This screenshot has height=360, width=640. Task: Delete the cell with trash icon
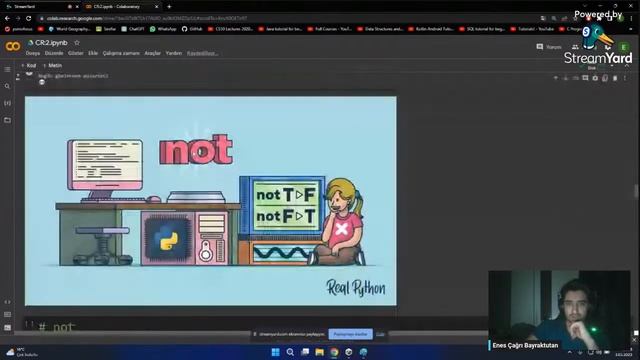(615, 78)
